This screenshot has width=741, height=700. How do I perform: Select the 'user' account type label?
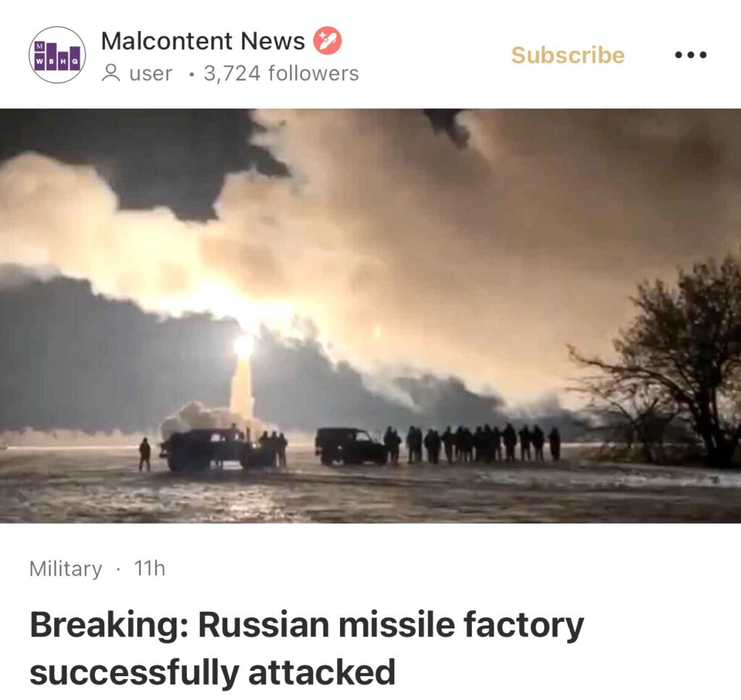pyautogui.click(x=151, y=74)
